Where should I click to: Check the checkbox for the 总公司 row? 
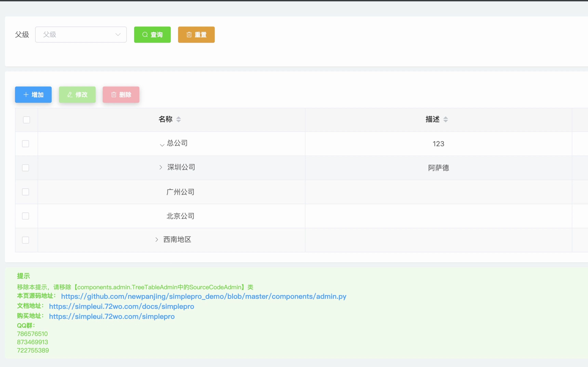[x=25, y=143]
